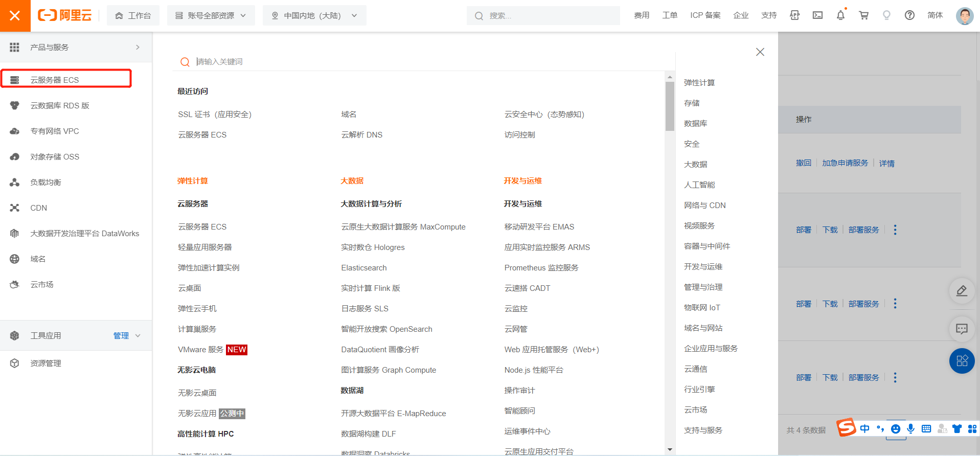
Task: Open Prometheus 监控服务 link
Action: pos(541,267)
